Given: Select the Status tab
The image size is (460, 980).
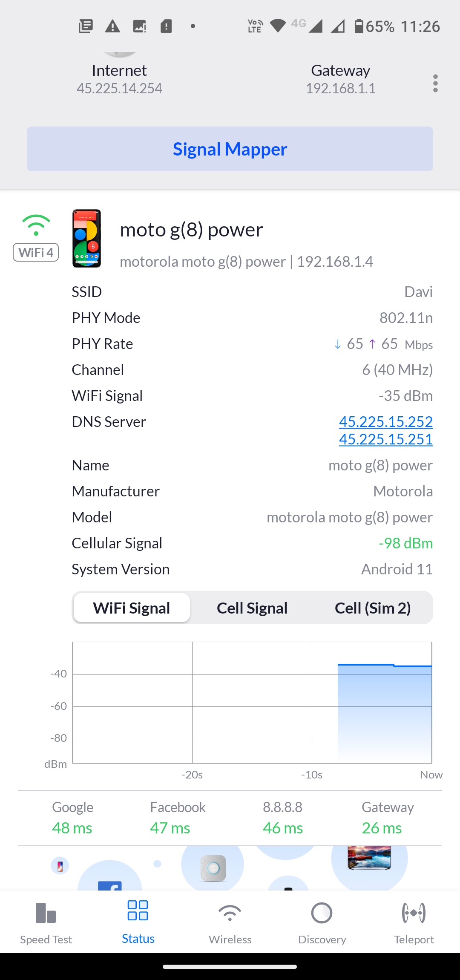Looking at the screenshot, I should [138, 922].
